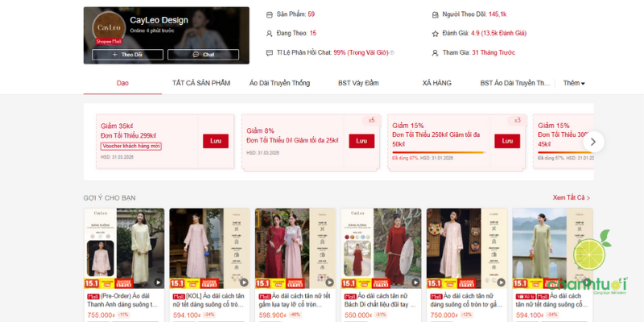Select the XẢ HÀNG tab
This screenshot has height=322, width=644.
coord(437,83)
